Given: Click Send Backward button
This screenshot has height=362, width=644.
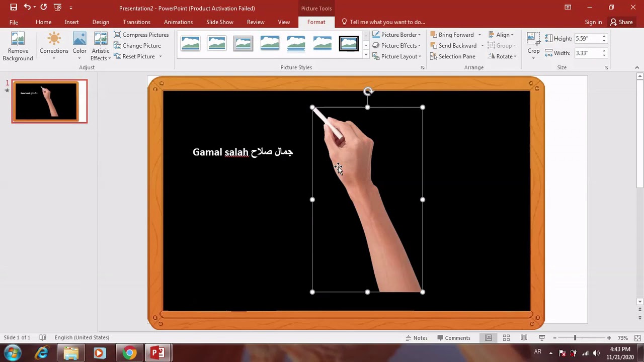Looking at the screenshot, I should coord(453,46).
